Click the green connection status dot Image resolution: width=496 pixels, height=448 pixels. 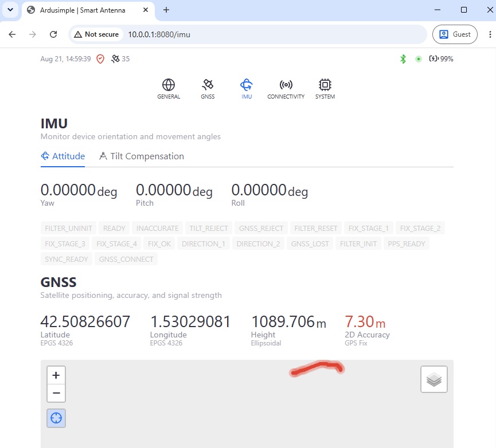tap(418, 59)
